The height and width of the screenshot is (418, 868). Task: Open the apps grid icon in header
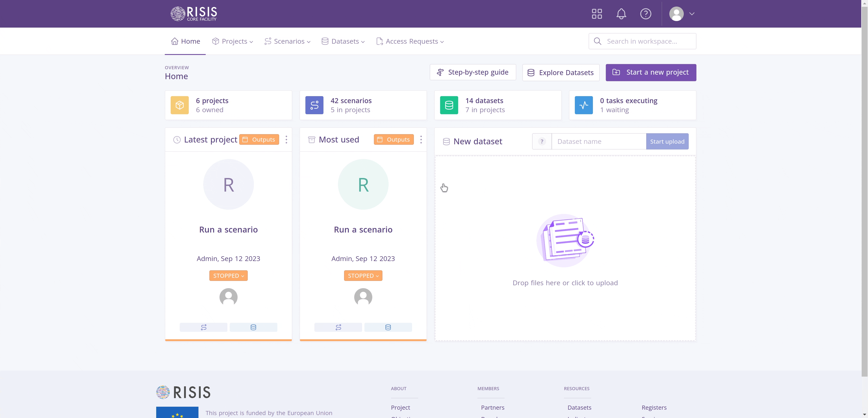pyautogui.click(x=597, y=14)
